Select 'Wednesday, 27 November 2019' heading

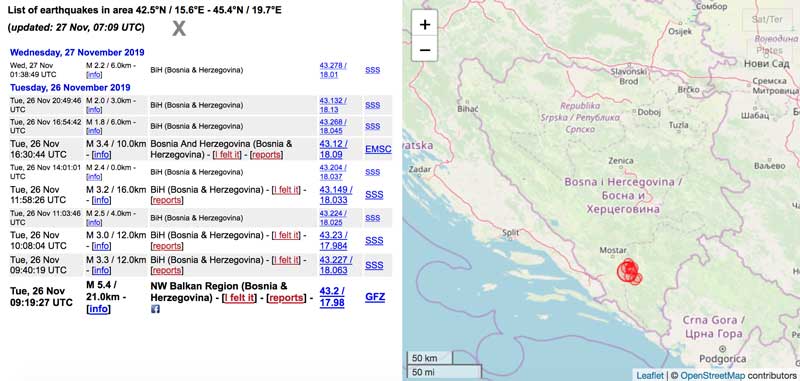click(77, 52)
